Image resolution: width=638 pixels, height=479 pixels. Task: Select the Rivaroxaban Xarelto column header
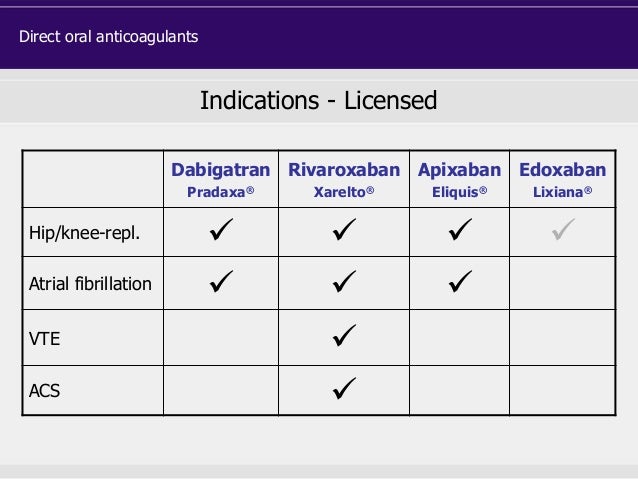[344, 179]
